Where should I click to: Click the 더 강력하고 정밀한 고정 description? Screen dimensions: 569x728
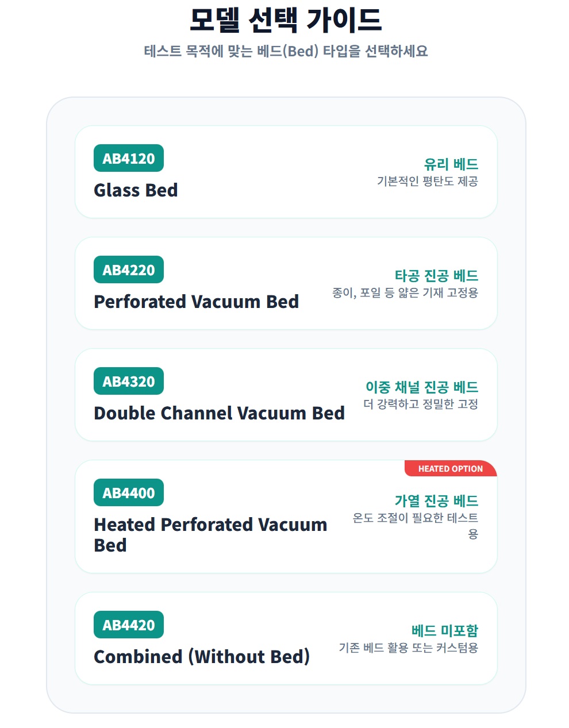420,405
